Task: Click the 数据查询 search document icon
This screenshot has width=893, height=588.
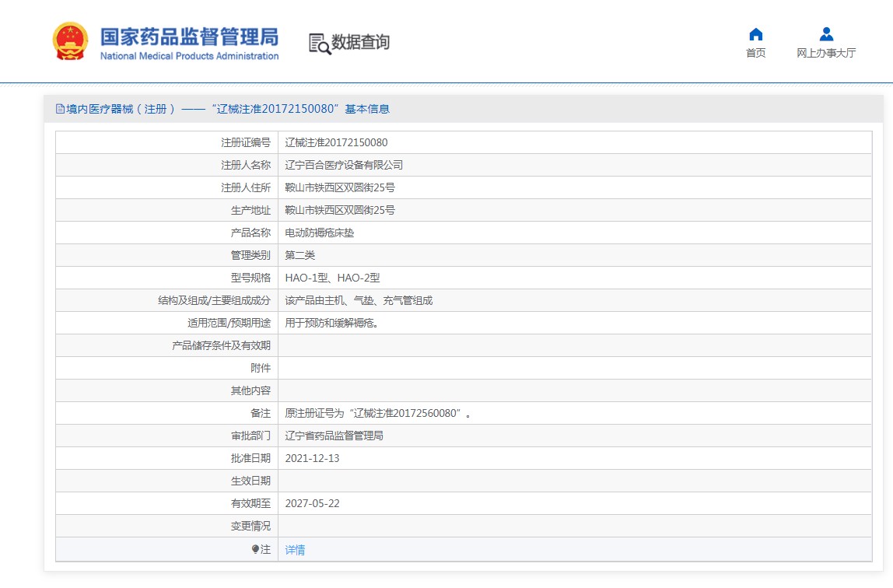Action: (x=320, y=44)
